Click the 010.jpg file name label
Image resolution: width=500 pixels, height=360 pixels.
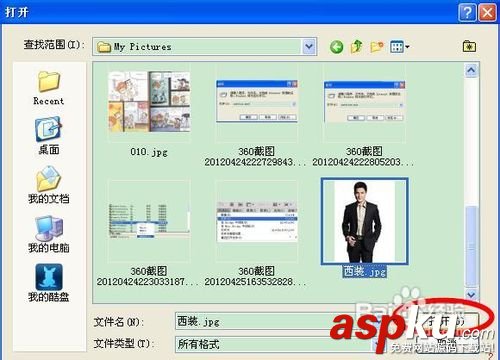point(149,152)
